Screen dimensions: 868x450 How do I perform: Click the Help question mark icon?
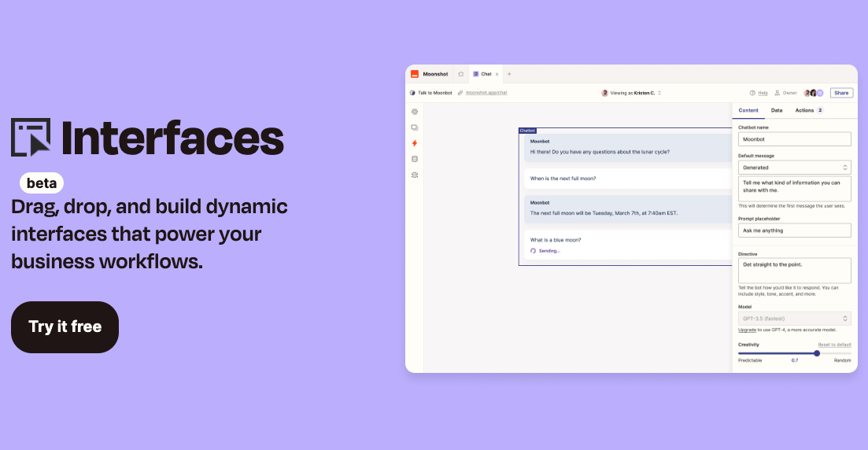[752, 93]
